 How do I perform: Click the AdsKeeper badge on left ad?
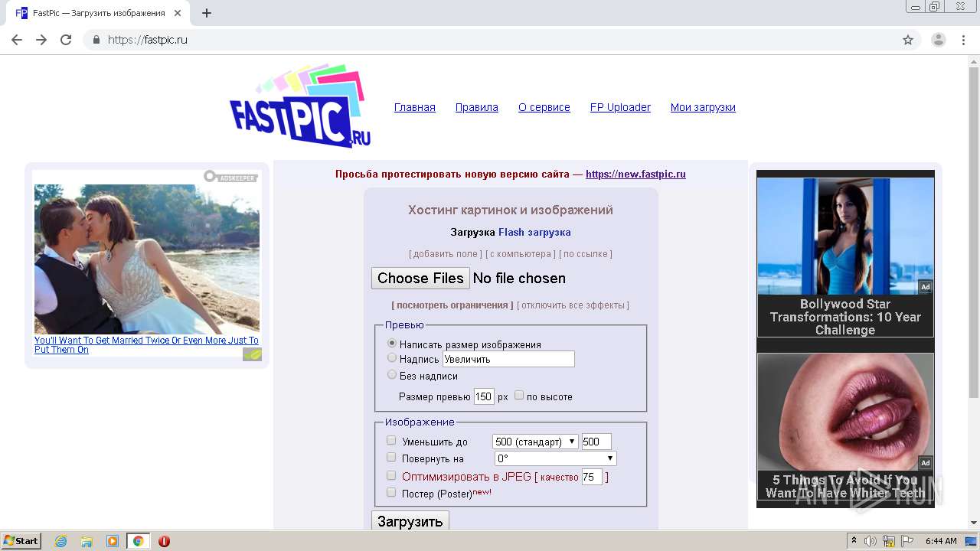pyautogui.click(x=230, y=176)
